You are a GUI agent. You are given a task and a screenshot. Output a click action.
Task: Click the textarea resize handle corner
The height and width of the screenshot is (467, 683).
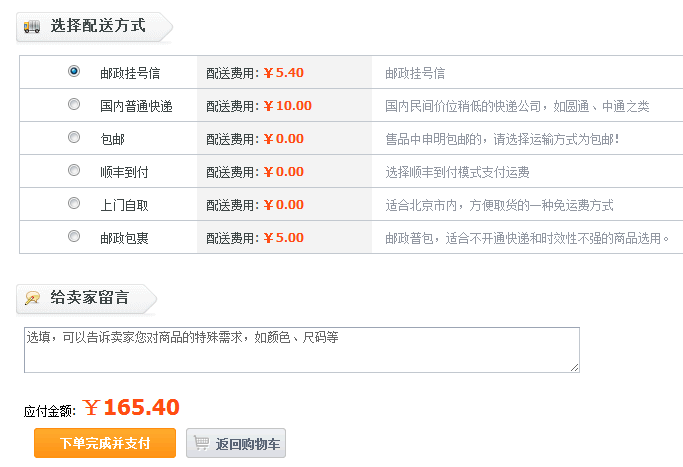tap(575, 368)
